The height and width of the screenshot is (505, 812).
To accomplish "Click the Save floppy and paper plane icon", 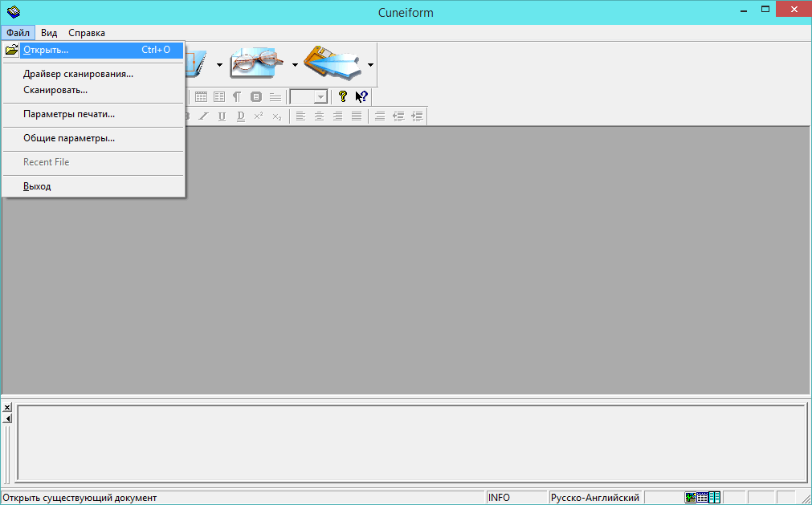I will click(x=333, y=63).
